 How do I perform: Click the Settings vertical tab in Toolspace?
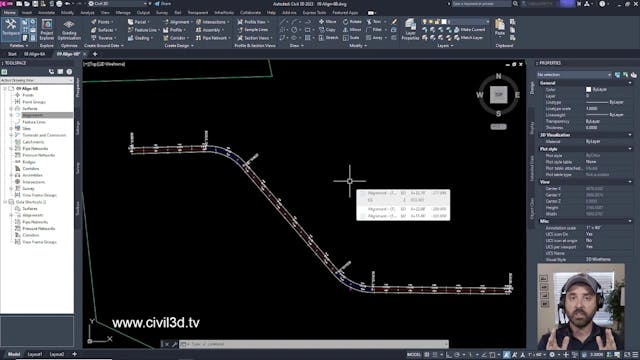[78, 128]
